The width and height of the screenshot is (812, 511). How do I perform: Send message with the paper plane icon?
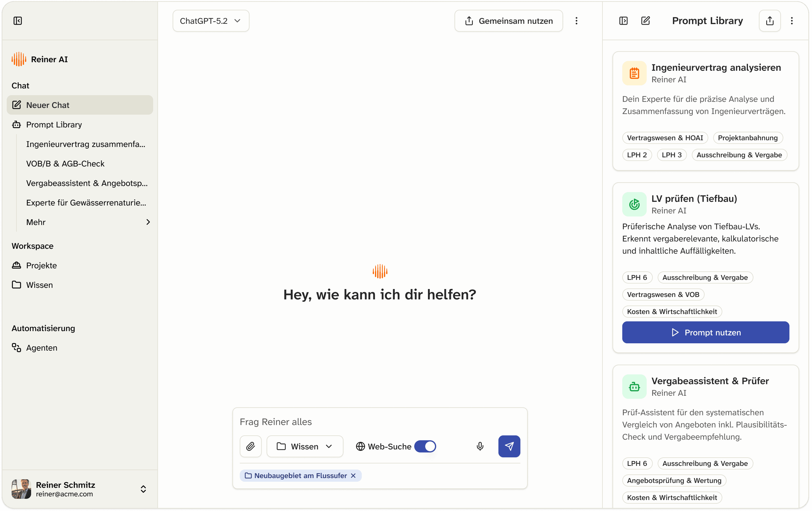[x=509, y=446]
